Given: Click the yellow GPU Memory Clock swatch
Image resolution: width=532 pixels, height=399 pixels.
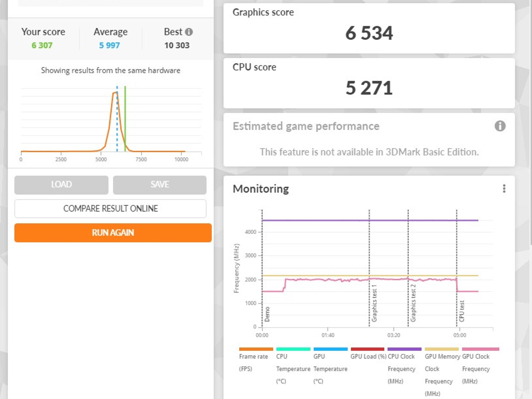Looking at the screenshot, I should (x=442, y=349).
